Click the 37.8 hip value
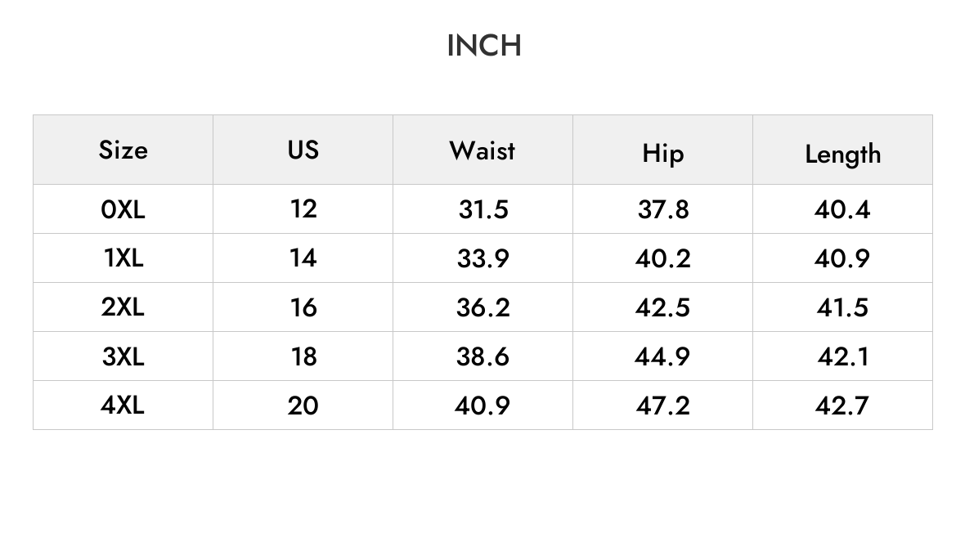This screenshot has width=965, height=560. coord(662,209)
